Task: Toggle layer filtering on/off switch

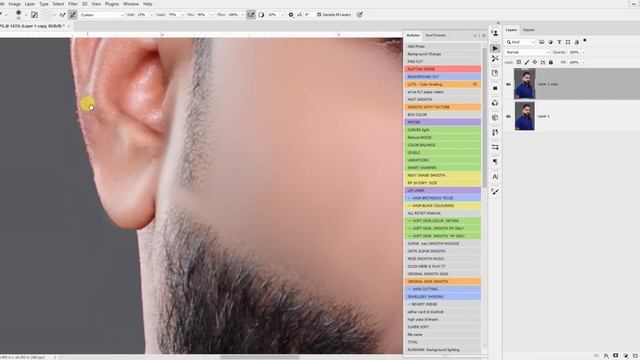Action: coord(585,40)
